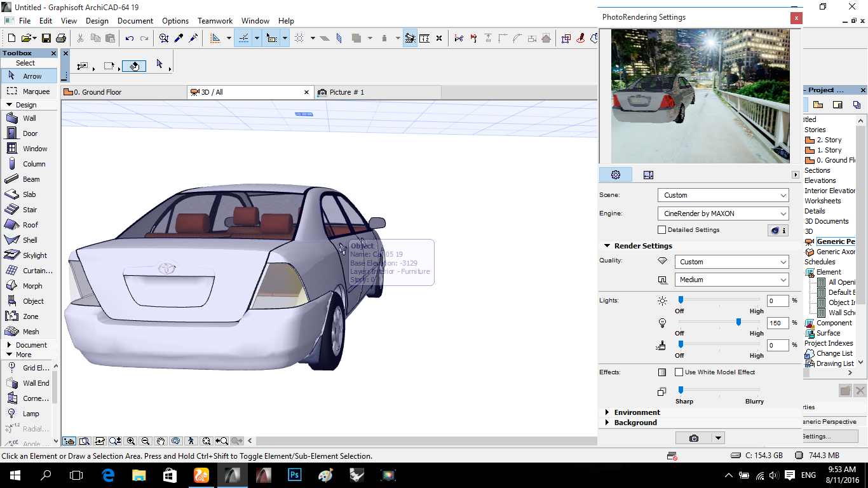Activate the Morph tool
868x488 pixels.
click(32, 286)
